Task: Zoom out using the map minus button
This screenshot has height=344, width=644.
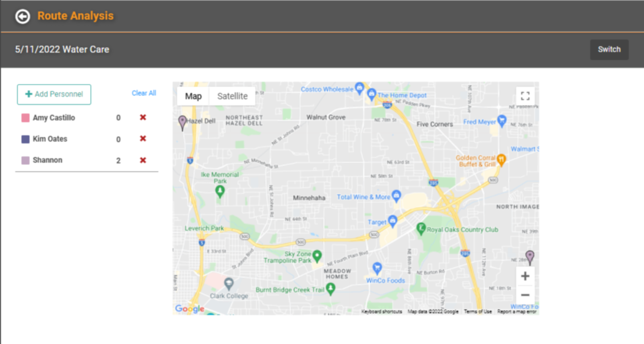Action: [525, 295]
